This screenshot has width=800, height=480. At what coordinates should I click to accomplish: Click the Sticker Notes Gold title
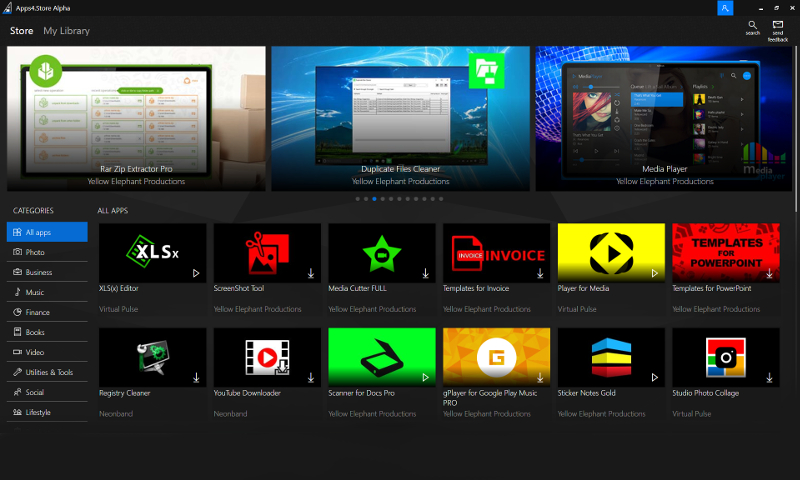pos(587,393)
